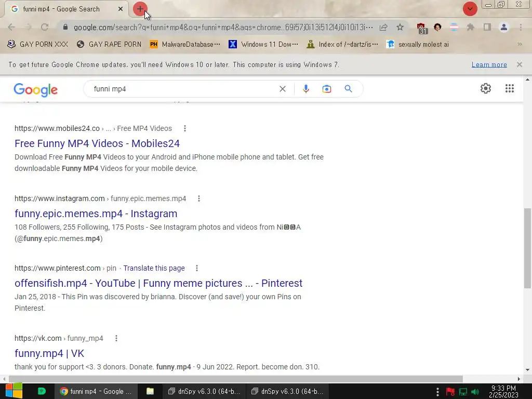Viewport: 532px width, 399px height.
Task: Click horizontal scrollbar thumb
Action: click(x=235, y=379)
